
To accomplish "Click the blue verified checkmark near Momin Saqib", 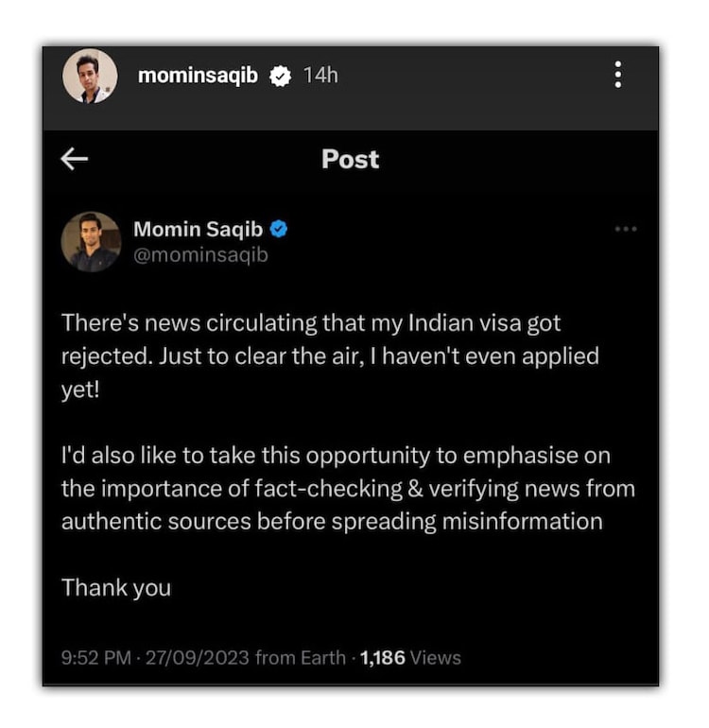I will [x=280, y=229].
